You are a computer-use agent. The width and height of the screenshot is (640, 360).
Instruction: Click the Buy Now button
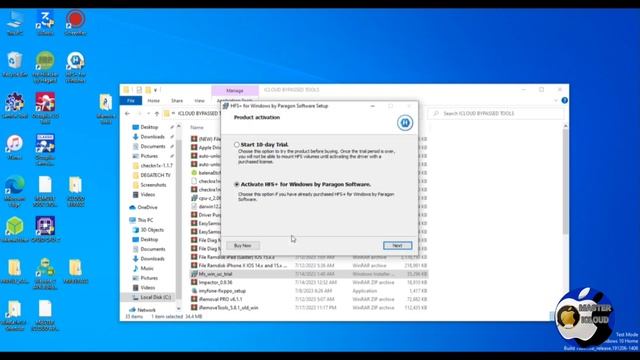point(243,246)
